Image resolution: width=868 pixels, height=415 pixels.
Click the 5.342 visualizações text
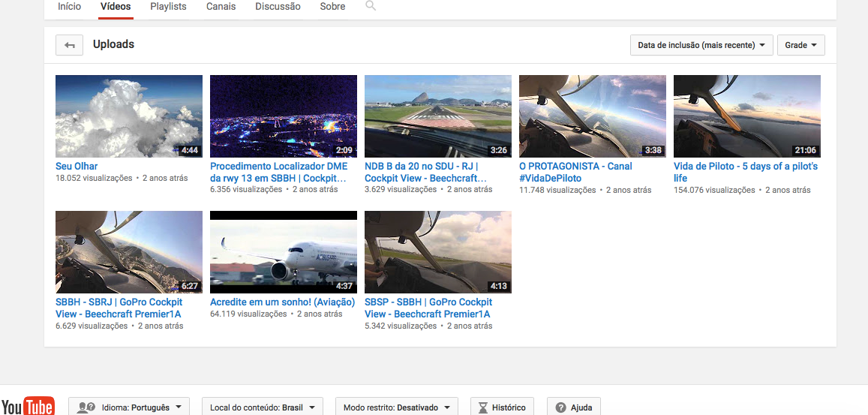pyautogui.click(x=401, y=326)
